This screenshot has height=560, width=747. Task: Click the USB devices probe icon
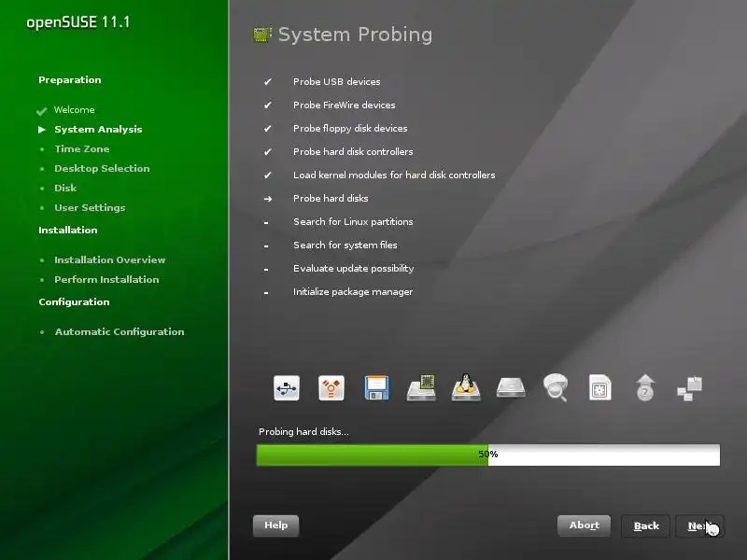pos(287,387)
